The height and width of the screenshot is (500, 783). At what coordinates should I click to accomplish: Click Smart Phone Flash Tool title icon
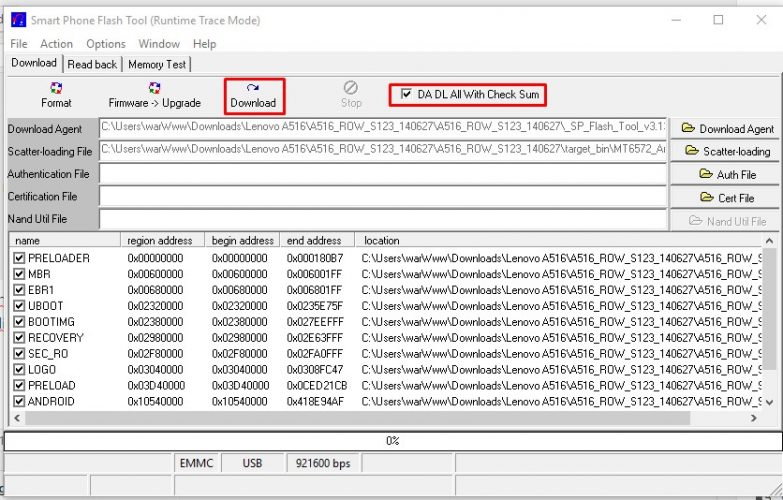(18, 20)
